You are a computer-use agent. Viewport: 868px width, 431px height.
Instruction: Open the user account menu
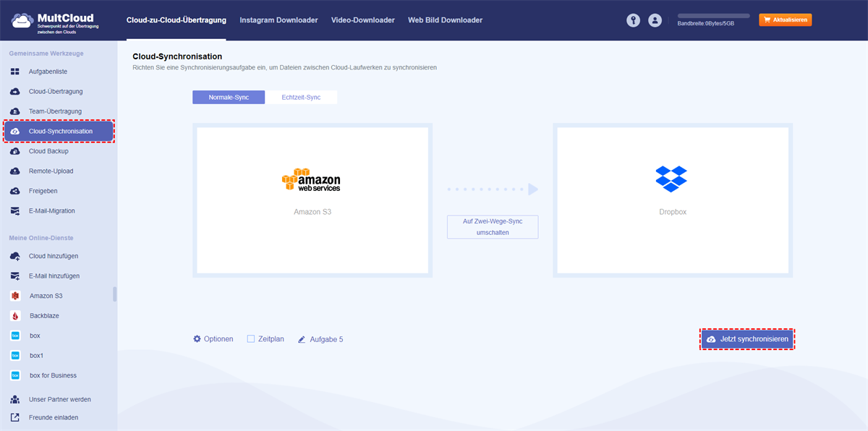pyautogui.click(x=655, y=20)
